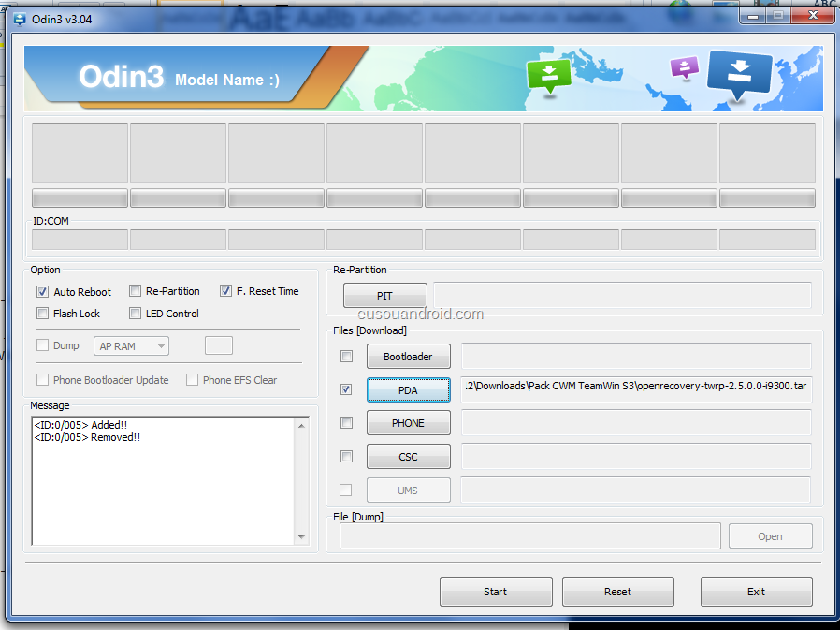Click the first ID:COM port slot
Screen dimensions: 840x630
[80, 240]
